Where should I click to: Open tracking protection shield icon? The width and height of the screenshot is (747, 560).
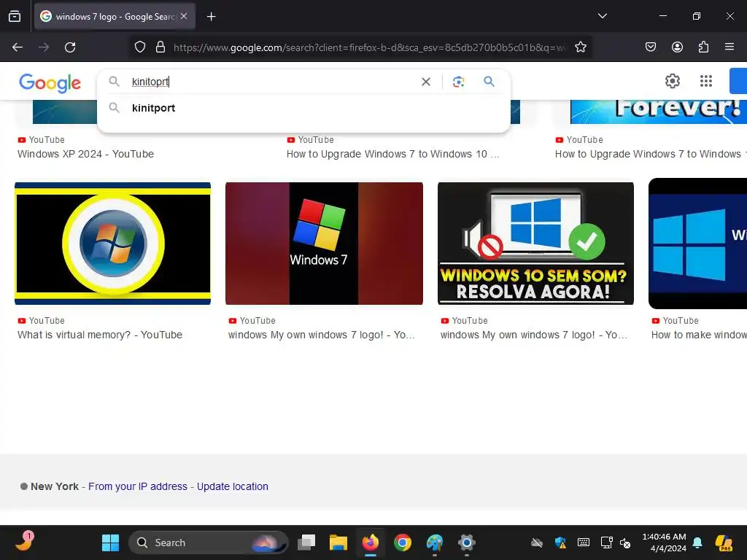click(139, 47)
